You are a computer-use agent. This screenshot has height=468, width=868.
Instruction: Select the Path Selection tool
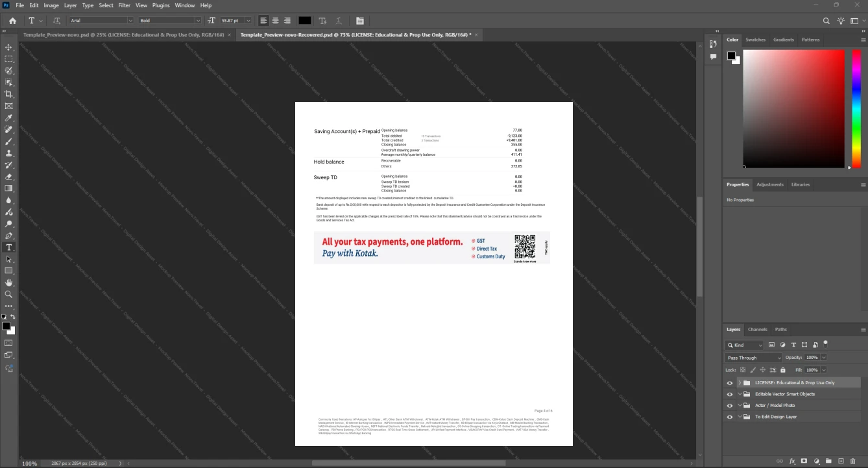coord(9,259)
